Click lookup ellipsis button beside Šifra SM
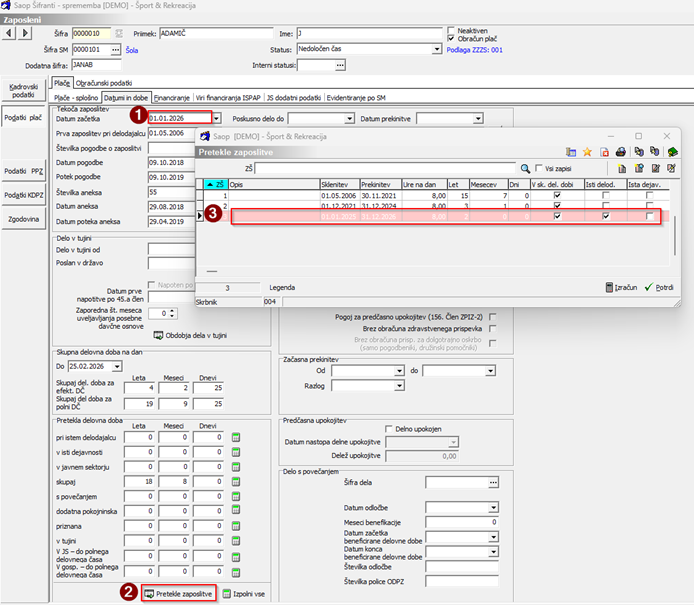 tap(115, 49)
